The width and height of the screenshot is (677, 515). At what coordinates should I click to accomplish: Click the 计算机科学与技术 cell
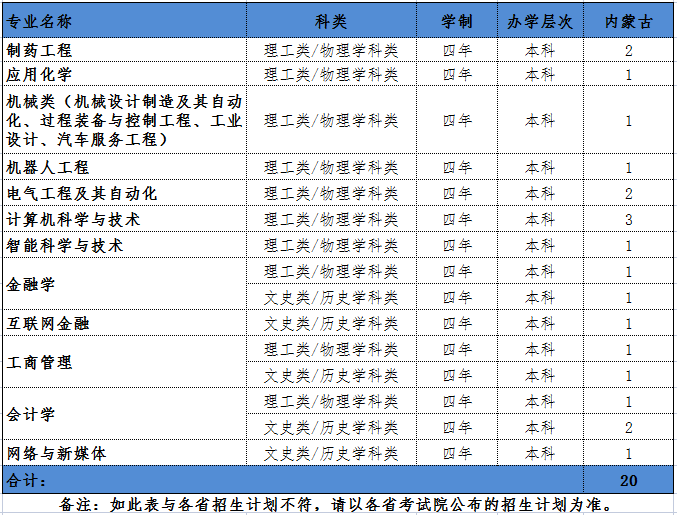coord(125,219)
